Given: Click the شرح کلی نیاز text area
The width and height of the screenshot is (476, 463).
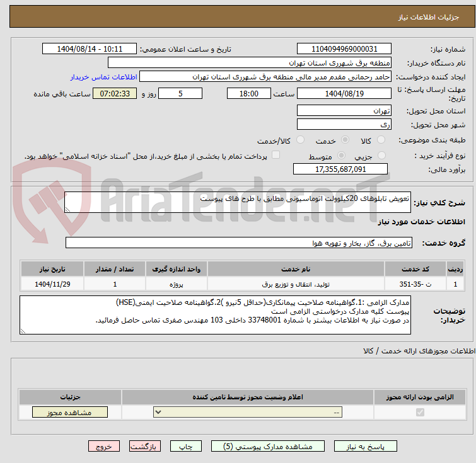Looking at the screenshot, I should [x=238, y=202].
